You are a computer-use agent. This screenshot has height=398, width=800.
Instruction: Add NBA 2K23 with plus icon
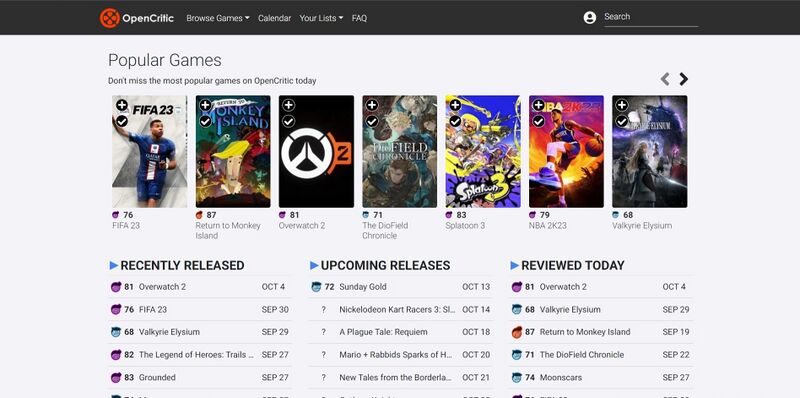point(538,105)
